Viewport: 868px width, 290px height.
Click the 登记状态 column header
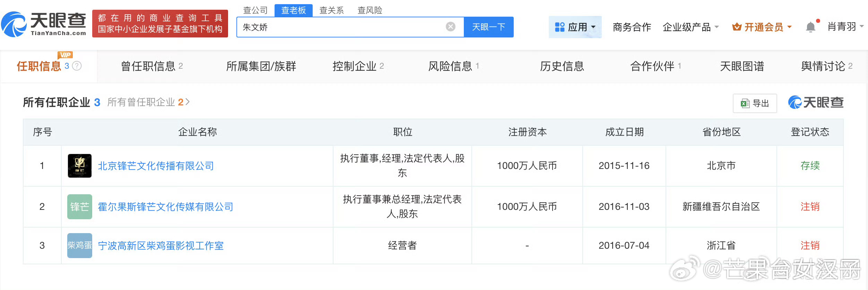[x=810, y=132]
